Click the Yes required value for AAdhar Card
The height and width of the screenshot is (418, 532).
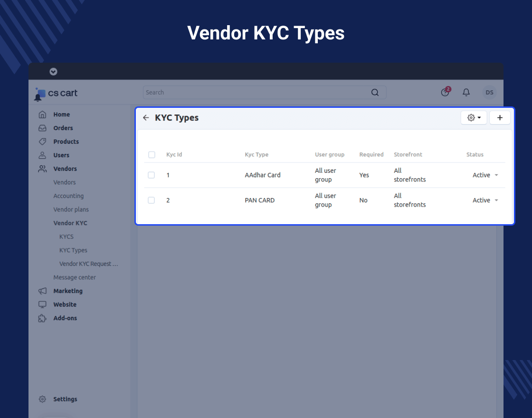[x=364, y=175]
